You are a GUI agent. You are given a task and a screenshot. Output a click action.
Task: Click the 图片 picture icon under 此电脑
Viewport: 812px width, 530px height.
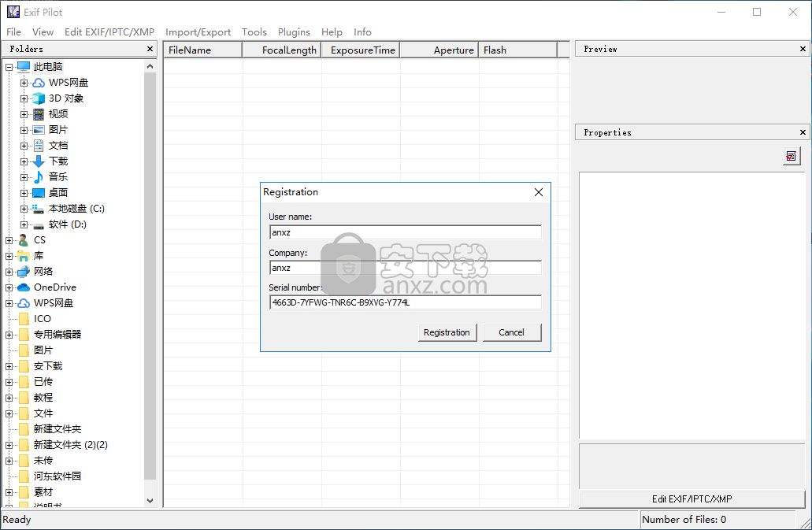pyautogui.click(x=39, y=130)
